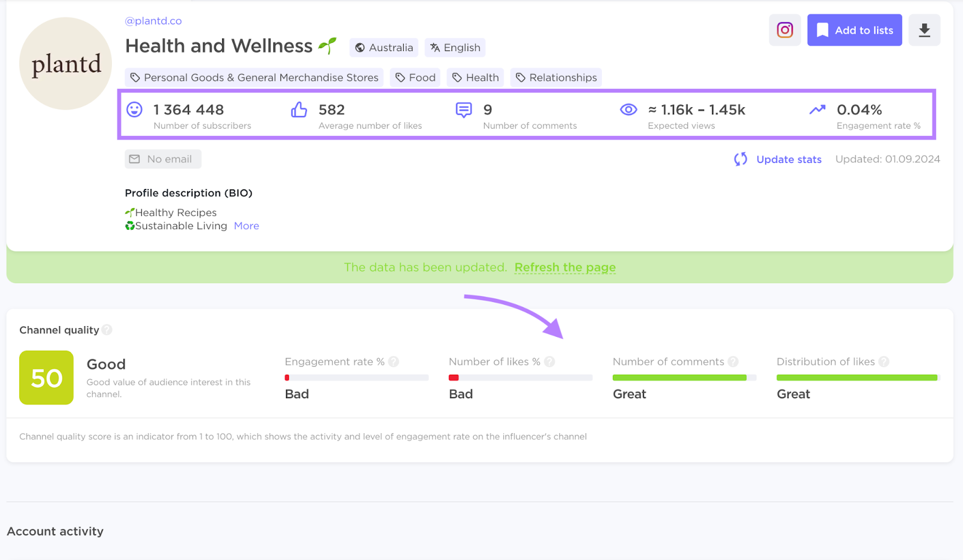The width and height of the screenshot is (963, 560).
Task: Select the thumbs-up likes icon
Action: [299, 109]
